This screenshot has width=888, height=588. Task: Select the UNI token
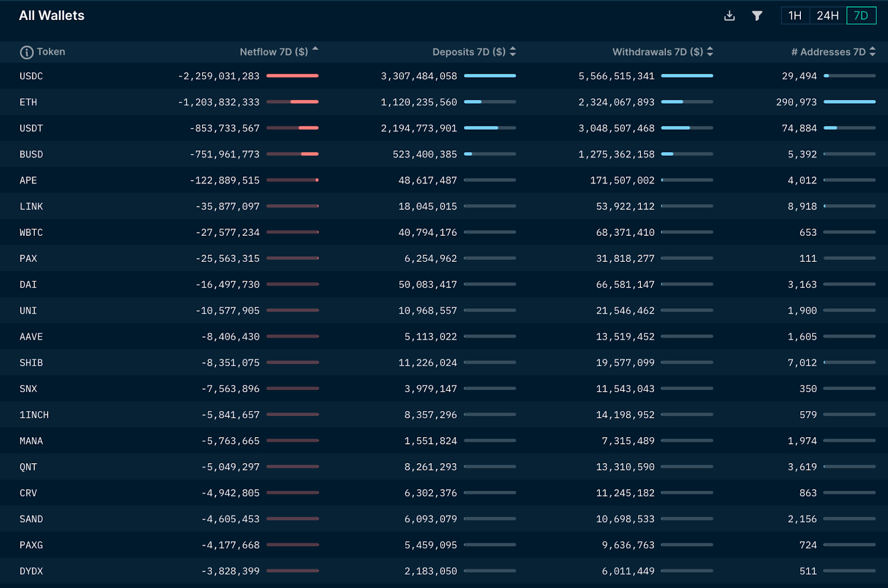[x=28, y=311]
